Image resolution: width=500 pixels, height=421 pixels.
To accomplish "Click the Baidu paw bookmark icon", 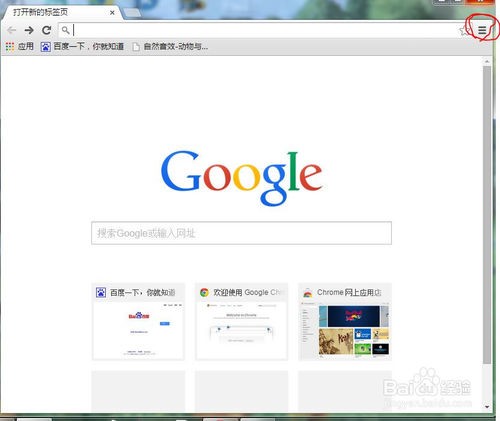I will click(45, 47).
